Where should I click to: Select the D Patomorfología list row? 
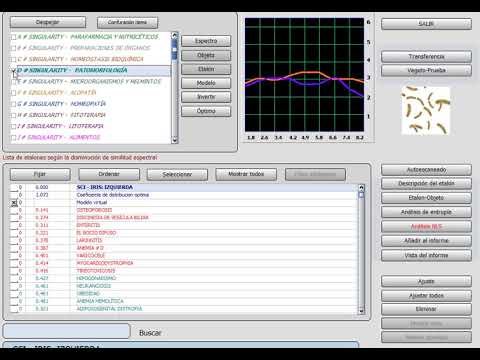[94, 70]
